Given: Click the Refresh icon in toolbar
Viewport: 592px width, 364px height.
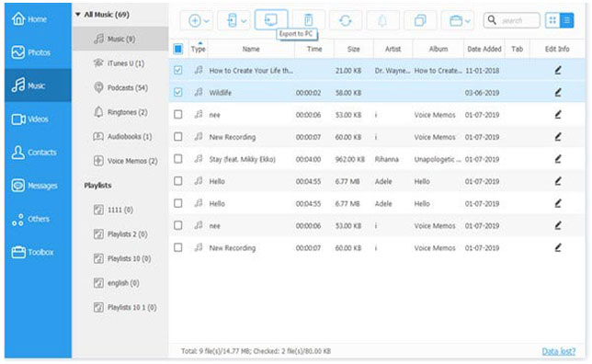Looking at the screenshot, I should (346, 20).
